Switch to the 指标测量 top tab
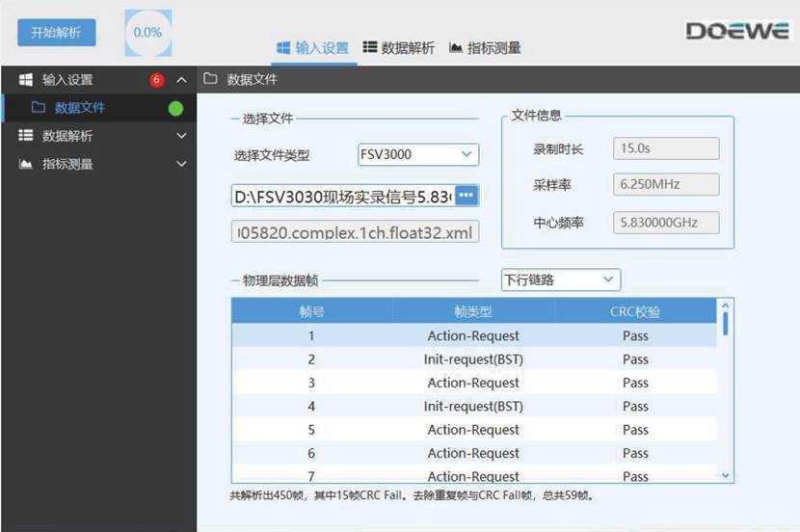 [485, 47]
